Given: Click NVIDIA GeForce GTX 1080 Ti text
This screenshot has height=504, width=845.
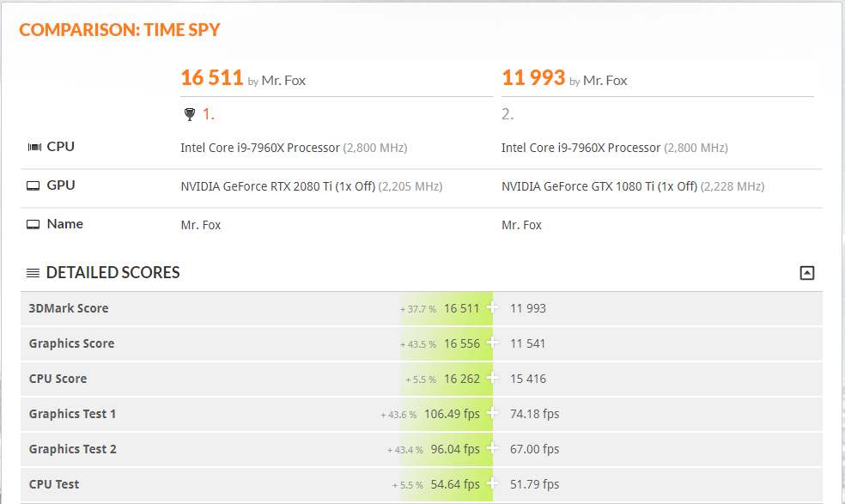Looking at the screenshot, I should [x=599, y=186].
